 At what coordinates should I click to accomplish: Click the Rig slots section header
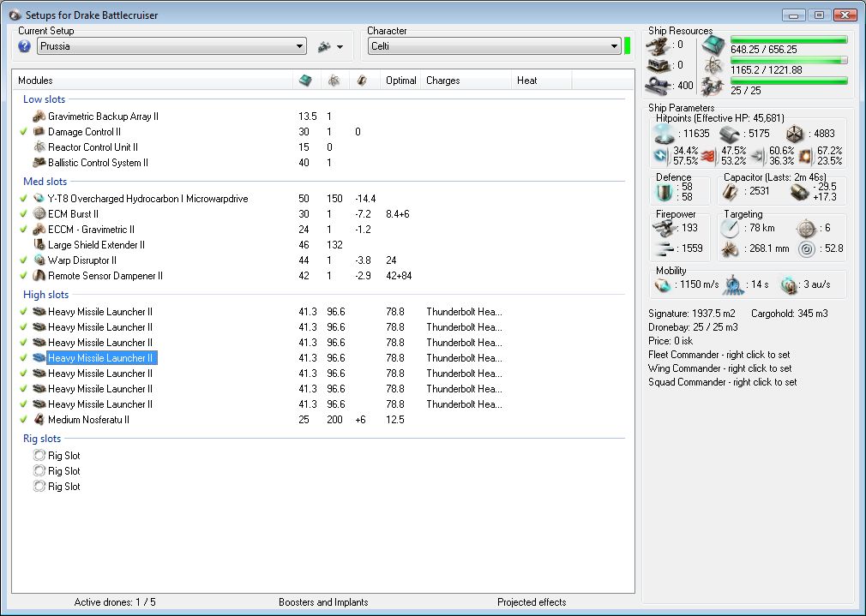[x=42, y=439]
